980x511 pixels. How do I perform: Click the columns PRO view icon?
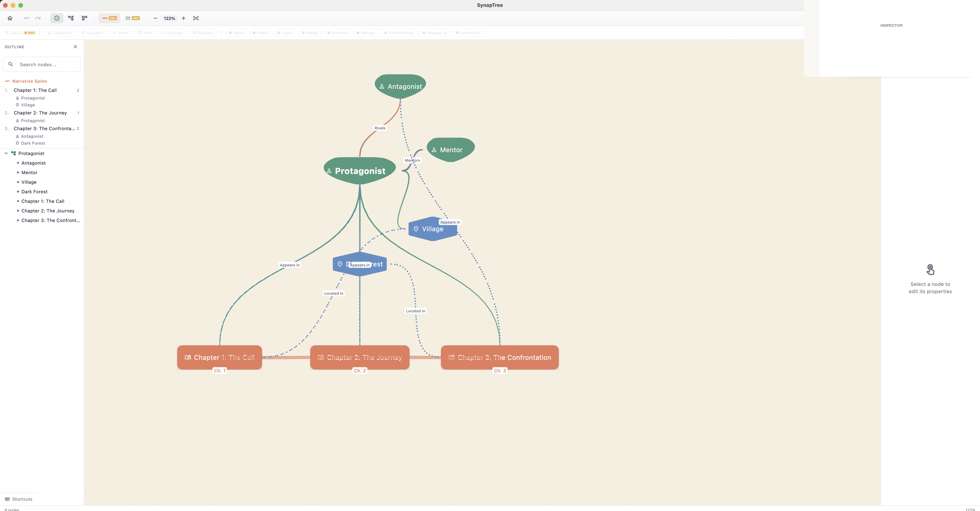tap(132, 18)
